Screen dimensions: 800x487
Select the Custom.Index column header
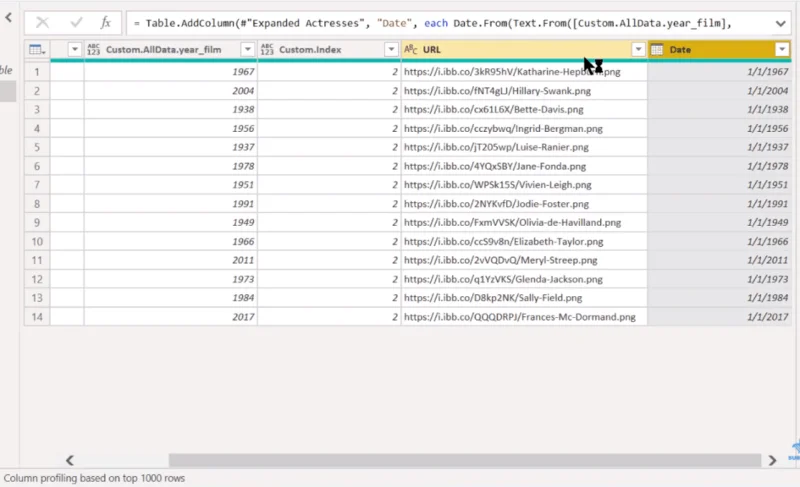[329, 49]
